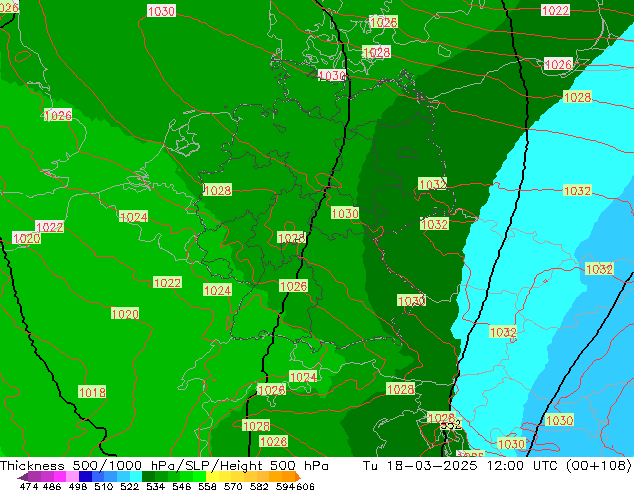Click the dark blue legend color swatch
Screen dimensions: 634x490
(x=85, y=476)
